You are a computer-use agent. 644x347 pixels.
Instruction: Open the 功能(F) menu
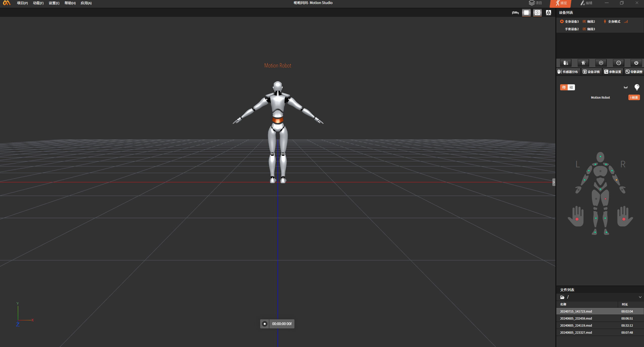[38, 3]
